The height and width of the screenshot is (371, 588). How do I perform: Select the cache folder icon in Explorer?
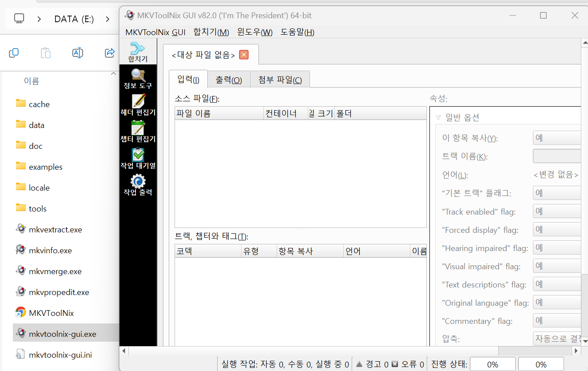[20, 104]
